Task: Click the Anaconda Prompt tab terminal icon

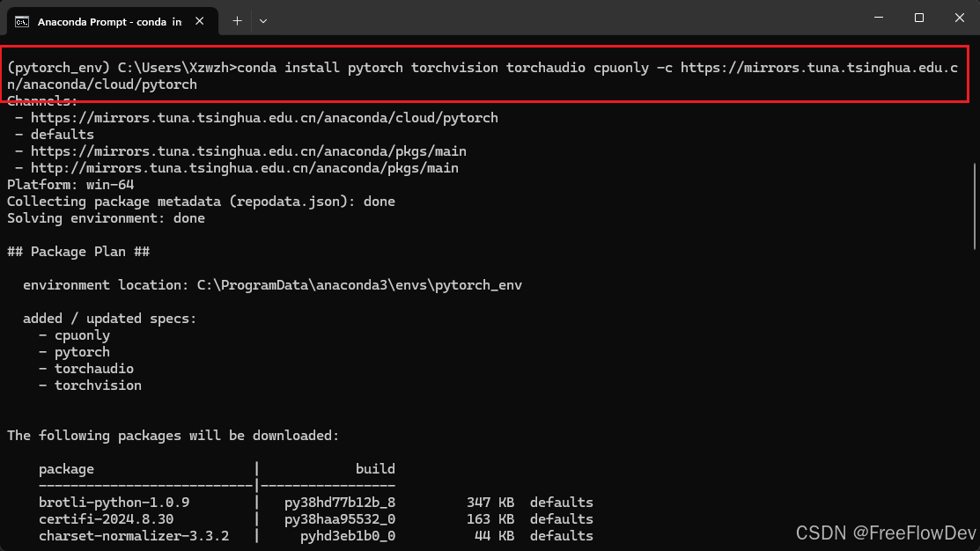Action: [x=22, y=22]
